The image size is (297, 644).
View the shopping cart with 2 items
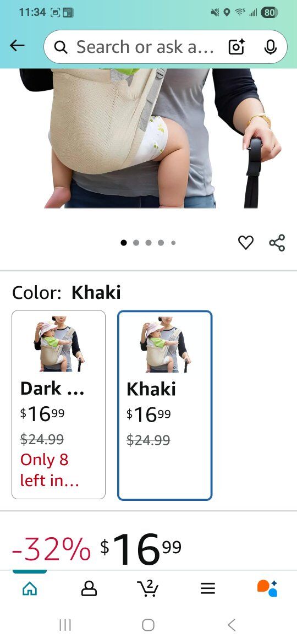148,588
